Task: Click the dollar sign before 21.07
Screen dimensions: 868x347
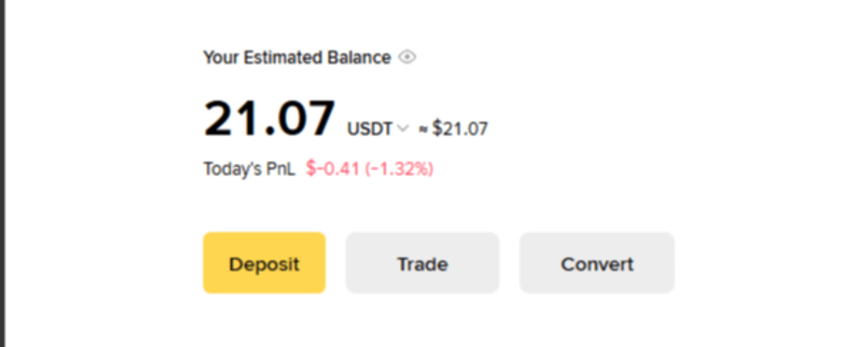Action: pos(437,128)
